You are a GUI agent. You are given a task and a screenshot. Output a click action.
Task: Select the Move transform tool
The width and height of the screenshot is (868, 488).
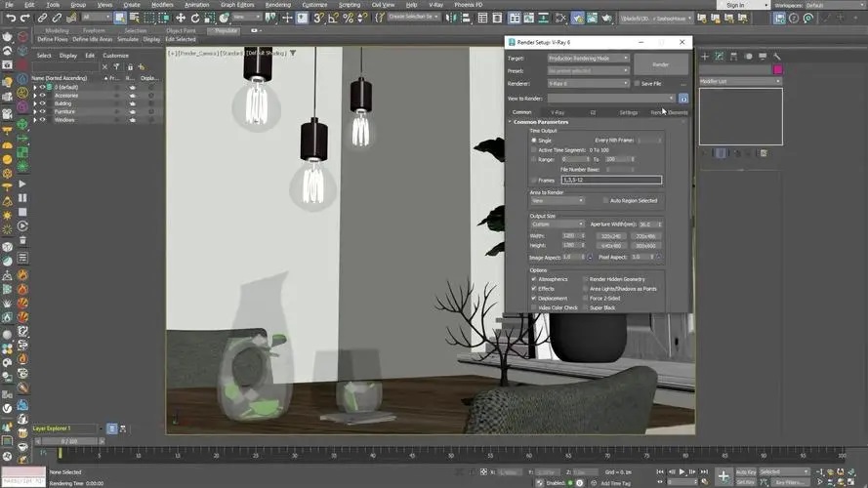coord(181,18)
